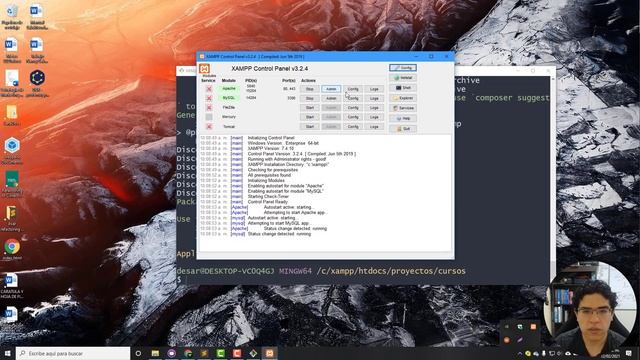Open Cortana circle icon on taskbar

pyautogui.click(x=138, y=353)
